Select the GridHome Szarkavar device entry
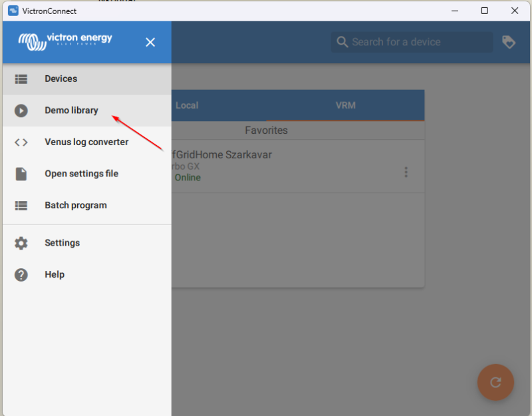532x416 pixels. pyautogui.click(x=298, y=166)
